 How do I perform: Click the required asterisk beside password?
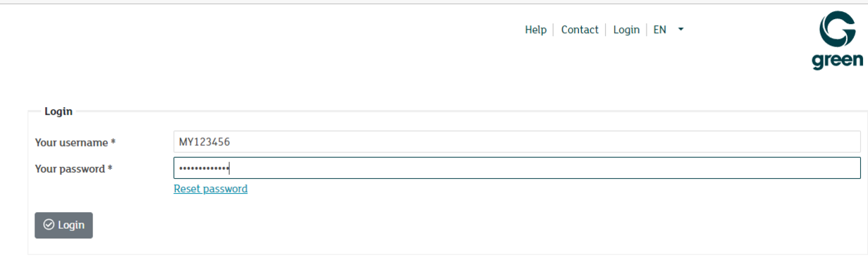tap(110, 168)
